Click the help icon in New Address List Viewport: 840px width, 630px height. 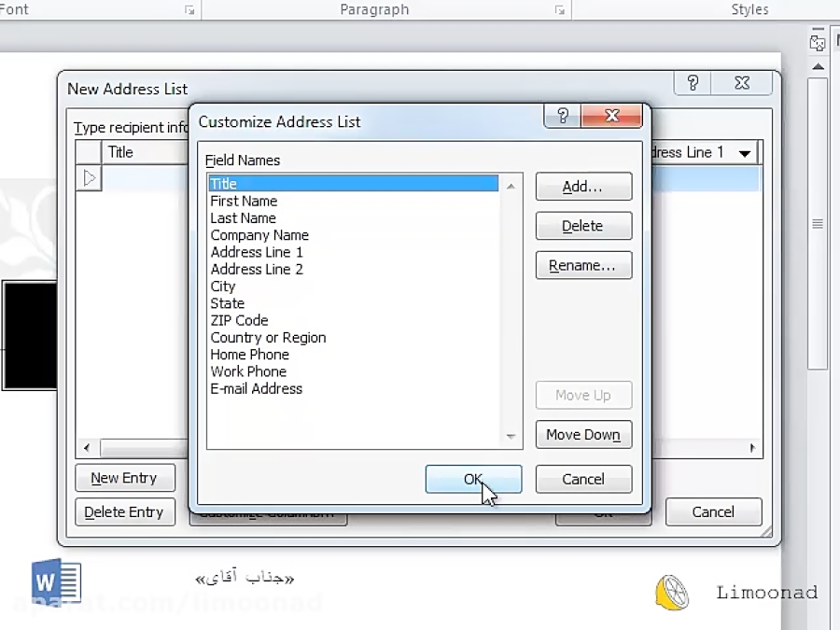pyautogui.click(x=693, y=83)
